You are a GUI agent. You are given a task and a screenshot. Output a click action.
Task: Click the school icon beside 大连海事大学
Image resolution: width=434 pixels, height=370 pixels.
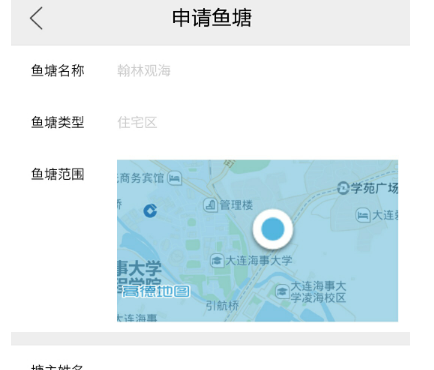tap(217, 260)
